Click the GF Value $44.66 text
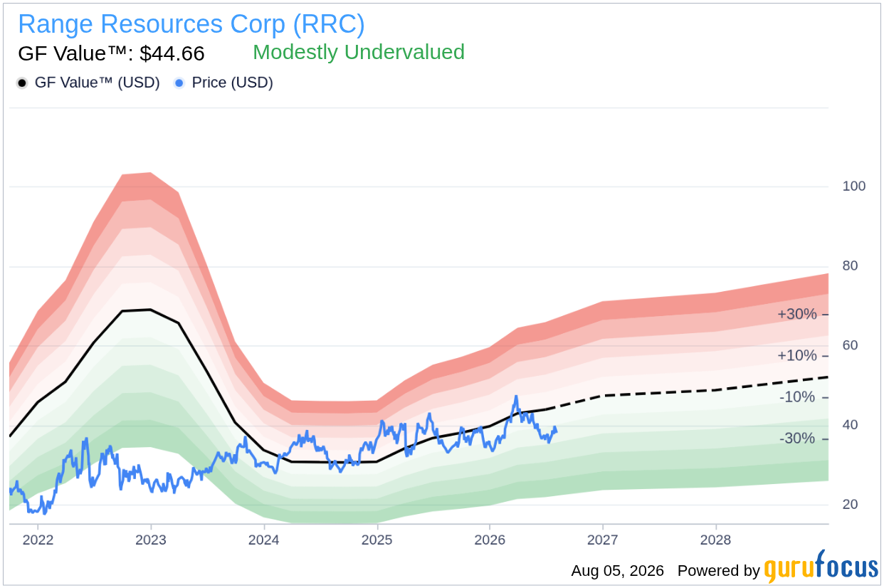Viewport: 884px width, 588px height. click(x=111, y=53)
